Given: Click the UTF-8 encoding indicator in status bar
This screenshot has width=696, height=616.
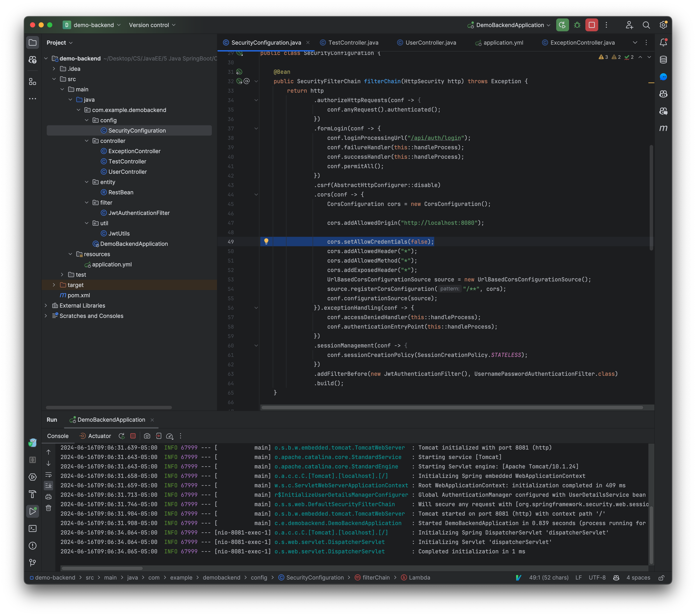Looking at the screenshot, I should pos(597,577).
